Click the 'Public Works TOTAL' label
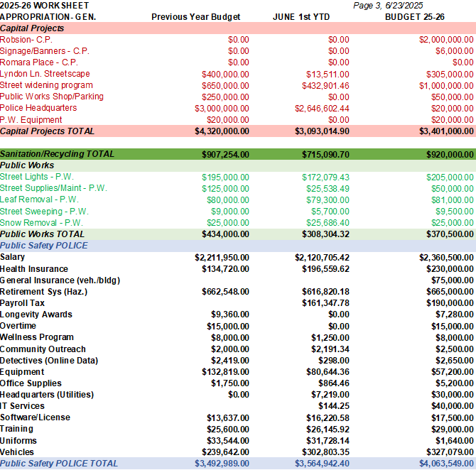This screenshot has height=470, width=476. 42,234
